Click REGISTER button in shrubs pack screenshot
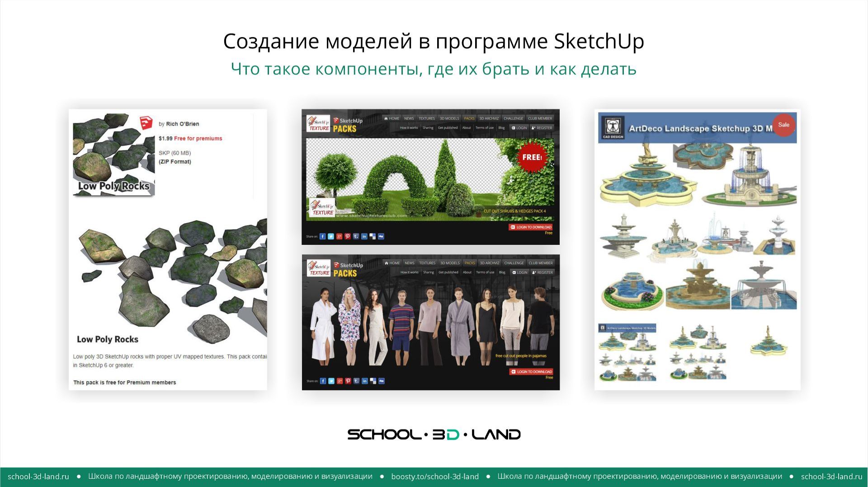Viewport: 868px width, 487px height. [542, 128]
